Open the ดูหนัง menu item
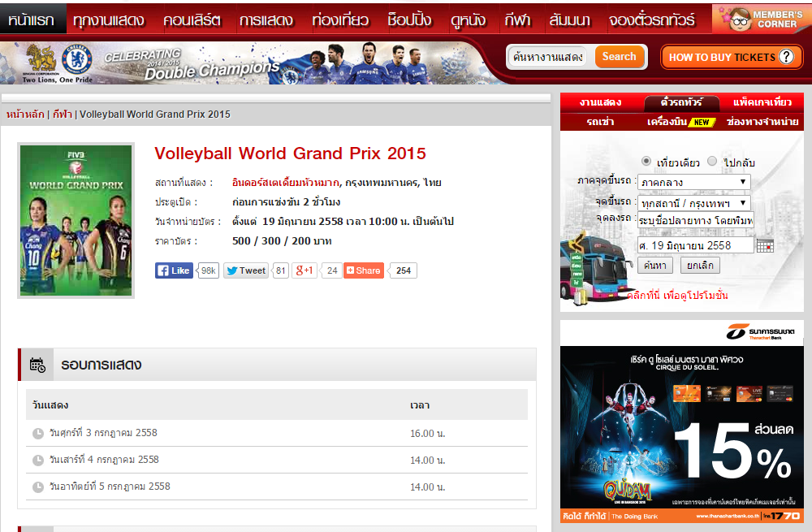This screenshot has width=812, height=532. click(469, 19)
